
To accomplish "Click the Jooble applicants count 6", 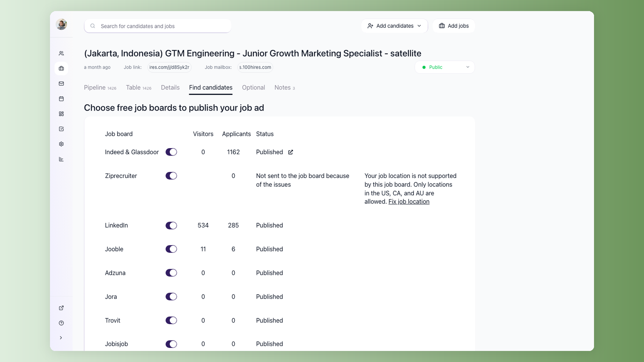I will click(233, 249).
